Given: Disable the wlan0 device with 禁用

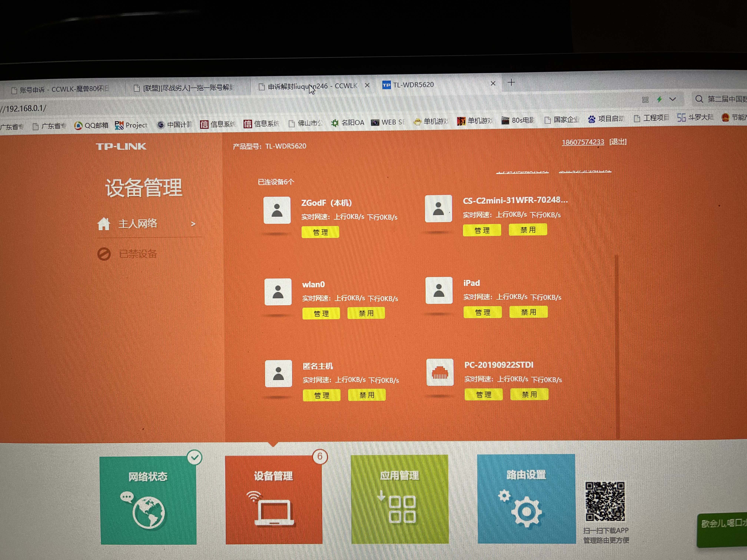Looking at the screenshot, I should (x=366, y=313).
